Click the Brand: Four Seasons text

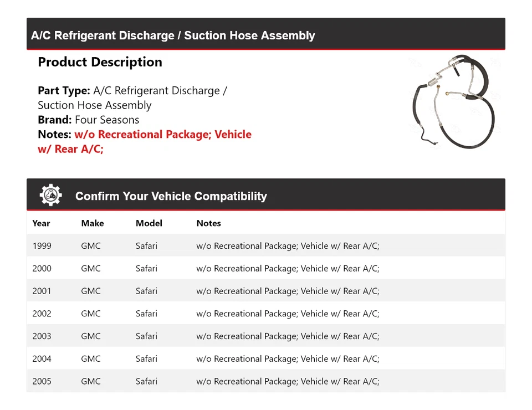point(88,120)
